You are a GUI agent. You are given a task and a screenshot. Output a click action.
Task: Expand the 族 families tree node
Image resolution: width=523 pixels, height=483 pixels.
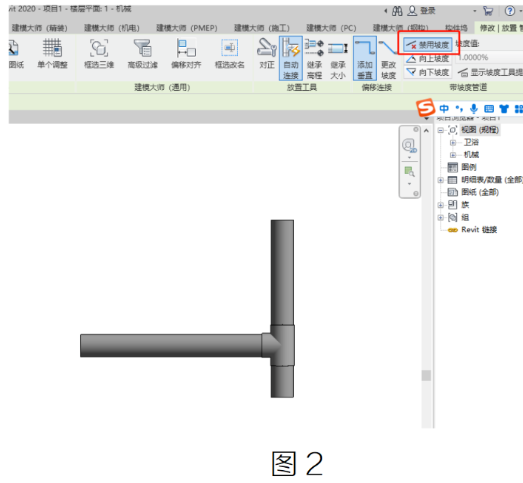441,205
